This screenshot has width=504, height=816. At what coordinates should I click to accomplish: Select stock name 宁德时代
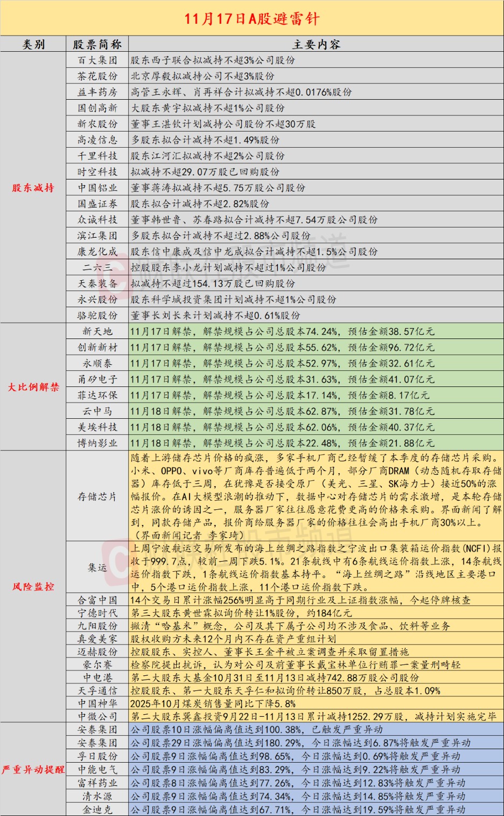point(97,613)
